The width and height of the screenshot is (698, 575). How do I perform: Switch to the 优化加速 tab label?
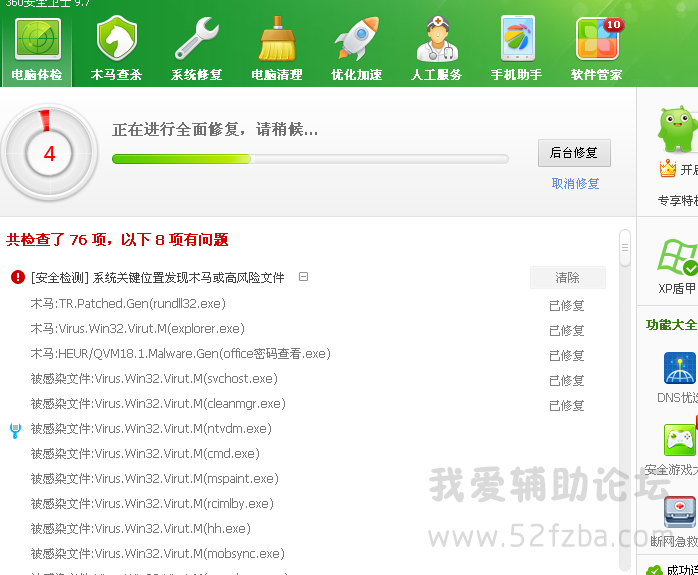[357, 74]
